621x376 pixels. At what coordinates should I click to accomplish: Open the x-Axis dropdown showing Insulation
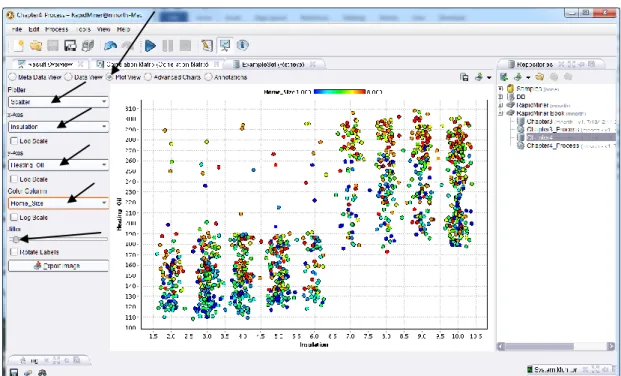[x=58, y=127]
